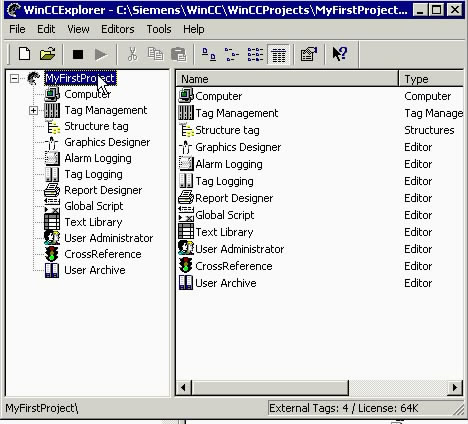Click the WinCC Explorer title bar icon

coord(14,10)
